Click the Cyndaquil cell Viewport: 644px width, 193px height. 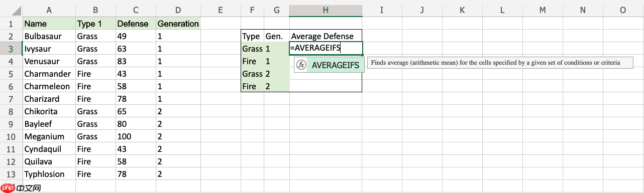49,149
